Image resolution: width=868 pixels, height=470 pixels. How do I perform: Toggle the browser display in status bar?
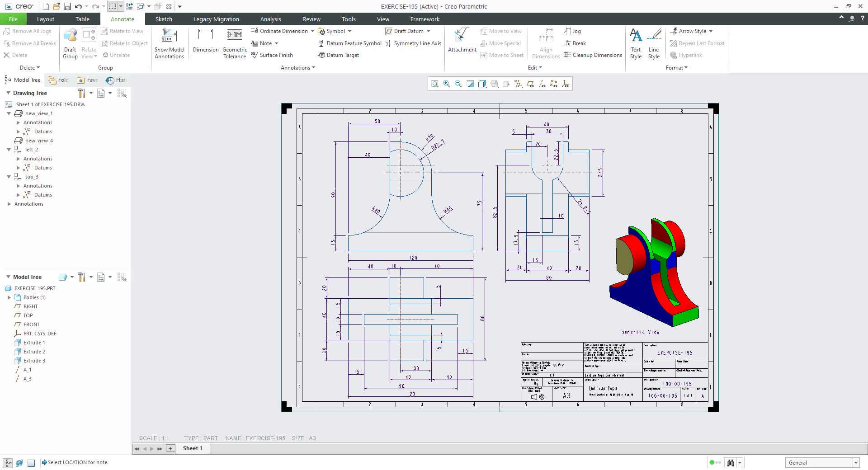[19, 463]
